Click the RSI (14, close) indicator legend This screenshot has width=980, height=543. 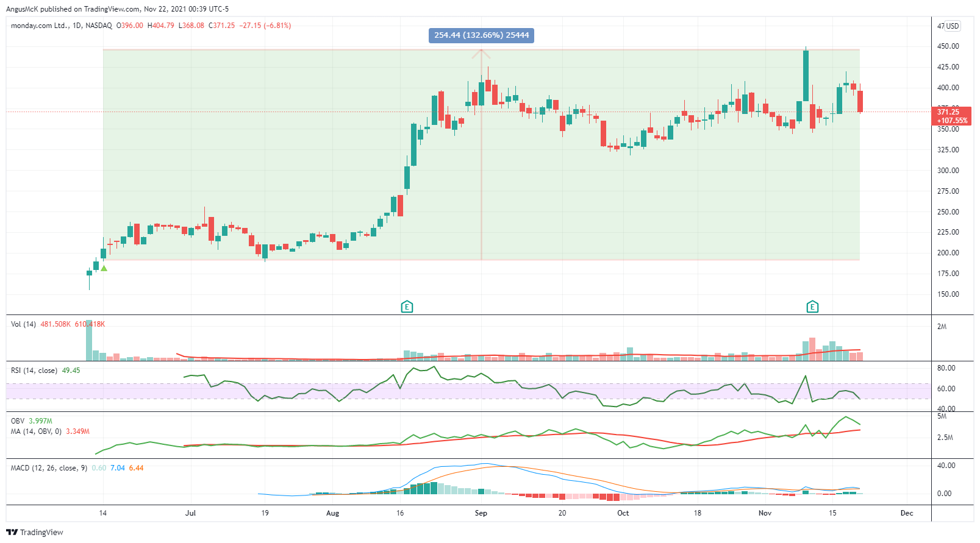pyautogui.click(x=34, y=371)
